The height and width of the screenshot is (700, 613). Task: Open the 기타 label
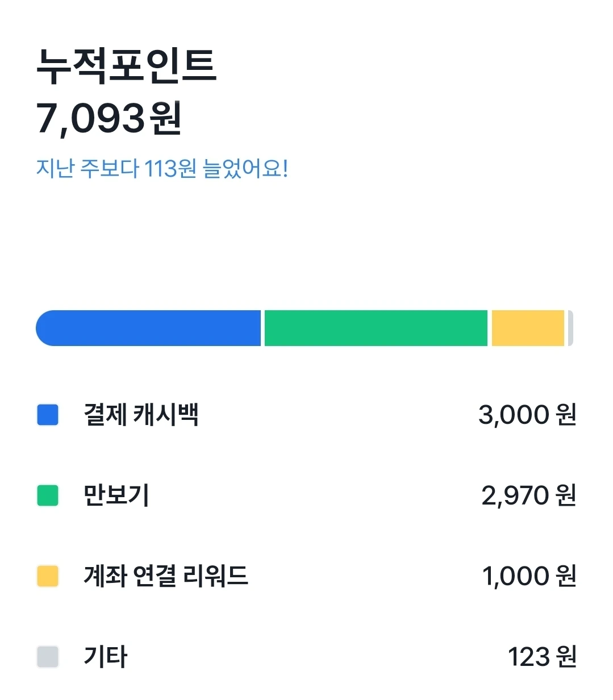pyautogui.click(x=106, y=657)
